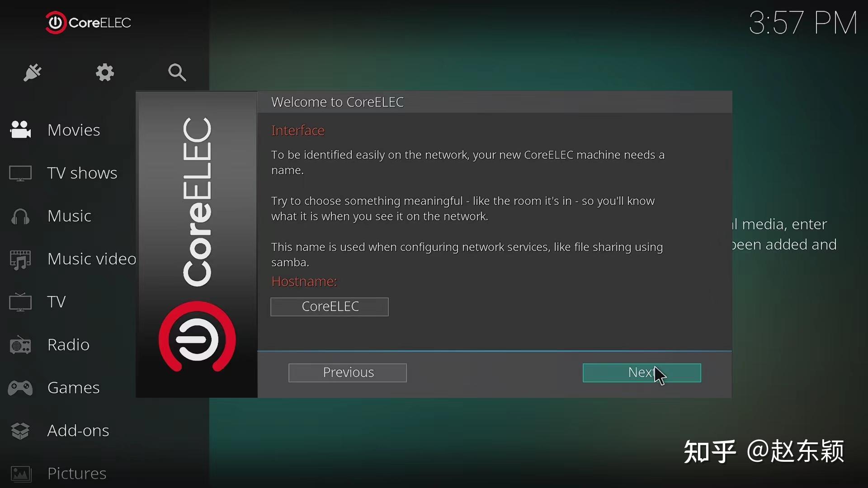
Task: Click the CoreELEC hostname field
Action: click(330, 307)
